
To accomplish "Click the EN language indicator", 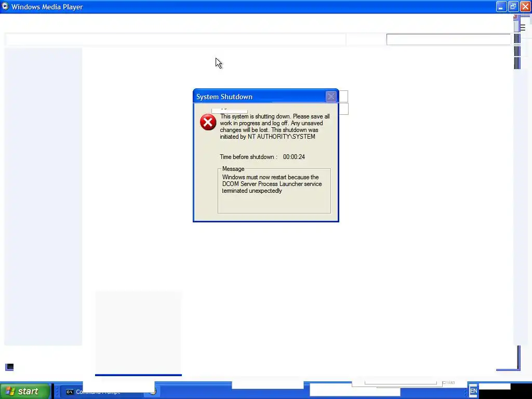I will pos(473,391).
